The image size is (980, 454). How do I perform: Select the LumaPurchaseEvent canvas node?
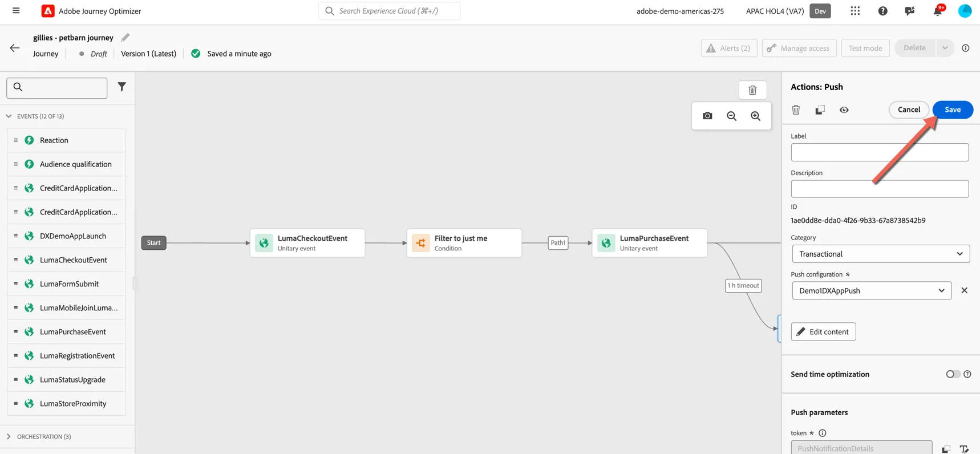click(x=650, y=243)
